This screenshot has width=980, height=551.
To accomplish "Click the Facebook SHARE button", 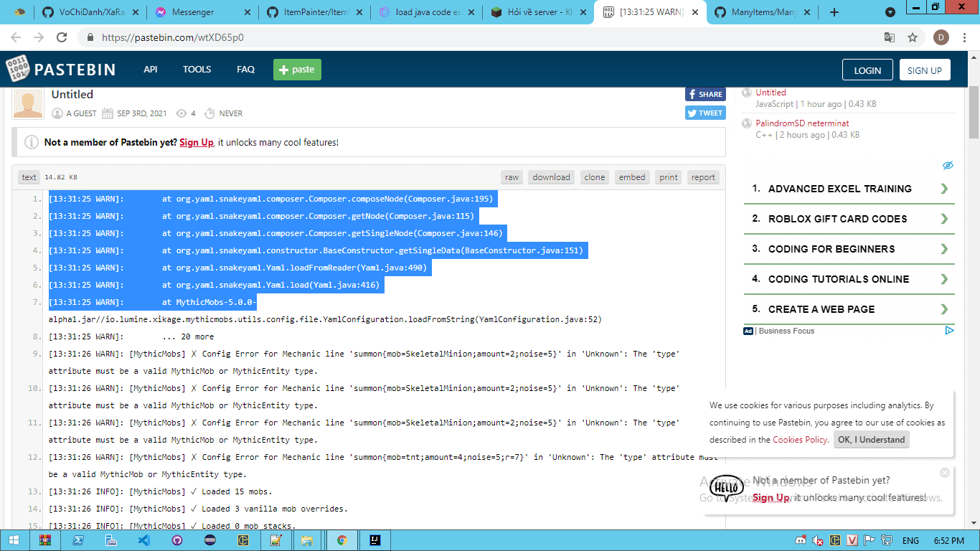I will (x=705, y=94).
